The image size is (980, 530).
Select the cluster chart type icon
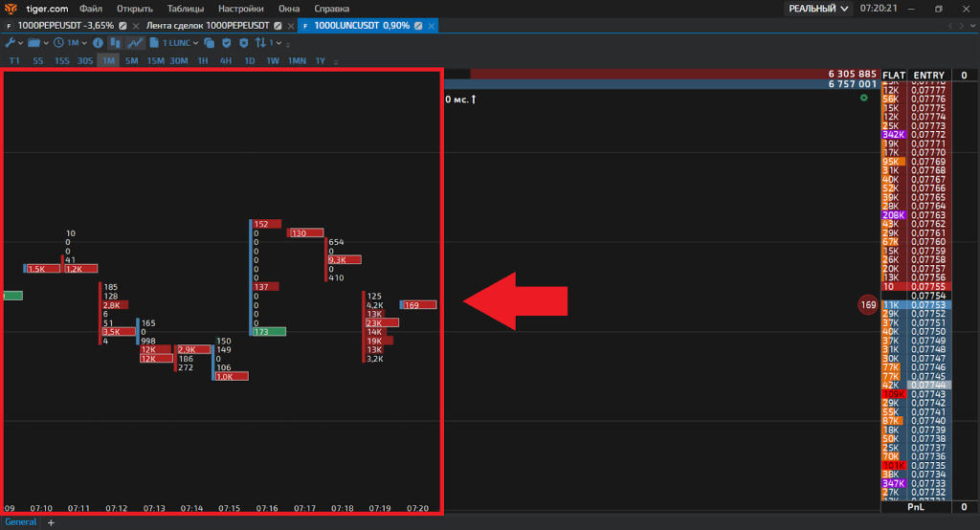116,43
